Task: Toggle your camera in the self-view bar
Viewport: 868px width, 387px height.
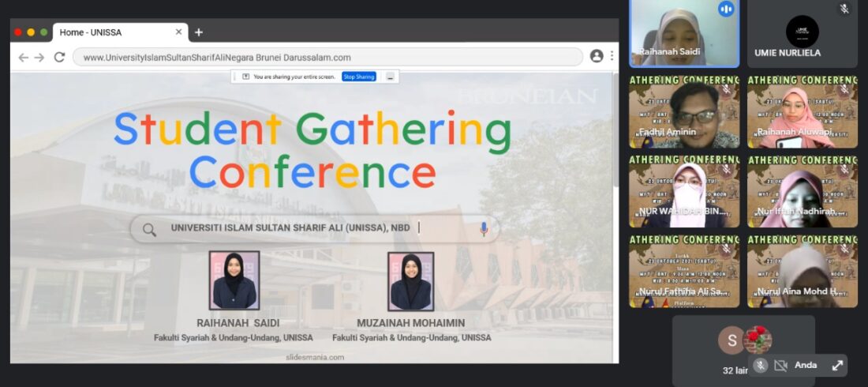Action: (780, 365)
